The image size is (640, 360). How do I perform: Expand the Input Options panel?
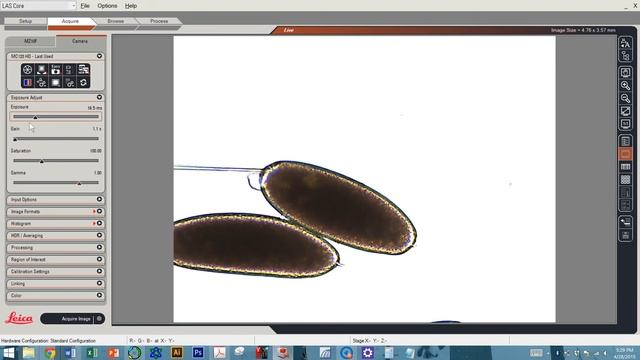[99, 200]
